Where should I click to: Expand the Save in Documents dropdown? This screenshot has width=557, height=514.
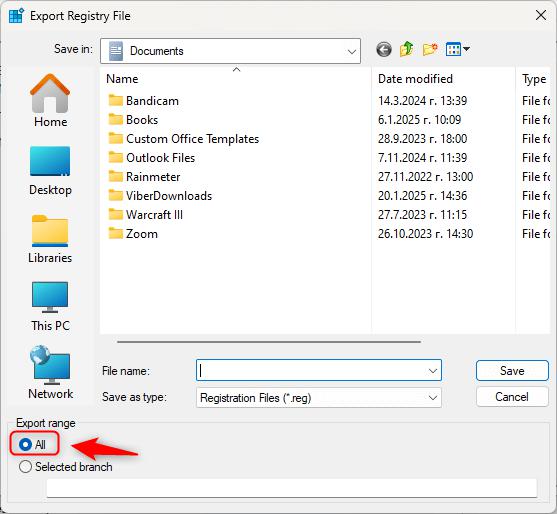[230, 51]
